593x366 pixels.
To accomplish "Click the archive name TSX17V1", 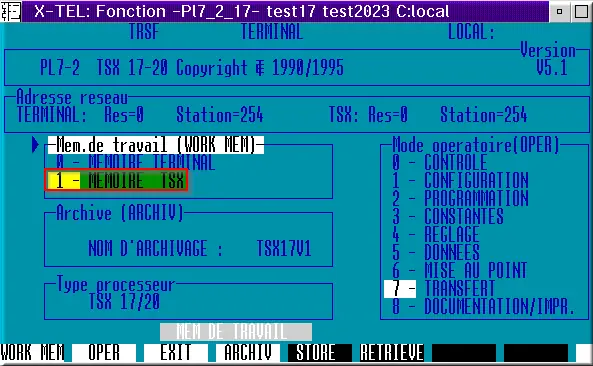I will (x=284, y=249).
